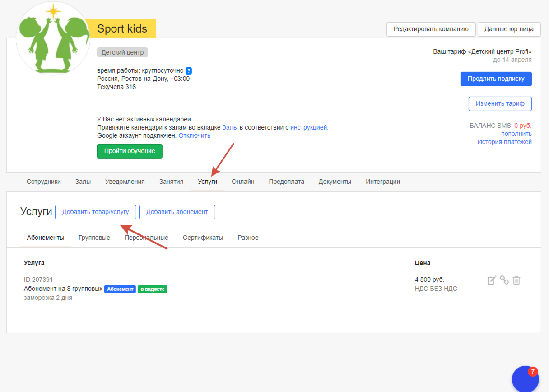This screenshot has height=392, width=549.
Task: Open the chat bubble with 7 notifications
Action: 525,379
